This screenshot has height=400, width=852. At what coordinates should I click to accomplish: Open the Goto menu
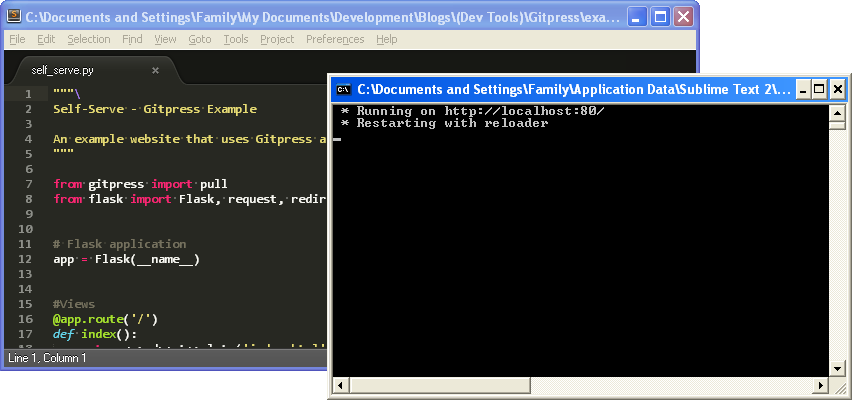tap(200, 39)
